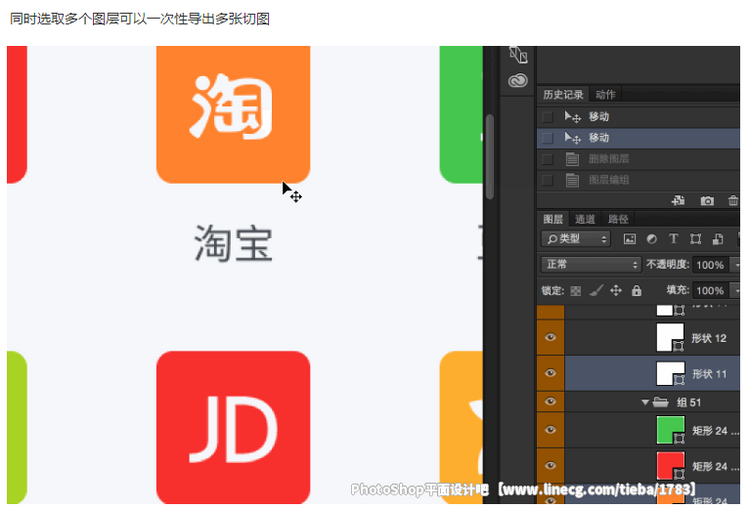Switch to the 图层 tab
750x508 pixels.
click(553, 219)
